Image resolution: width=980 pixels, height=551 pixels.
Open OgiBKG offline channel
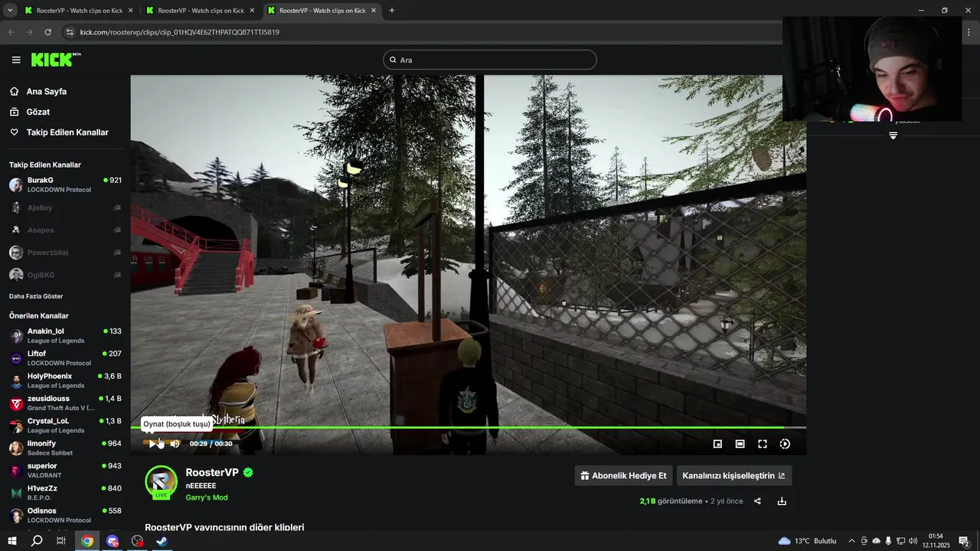click(65, 275)
